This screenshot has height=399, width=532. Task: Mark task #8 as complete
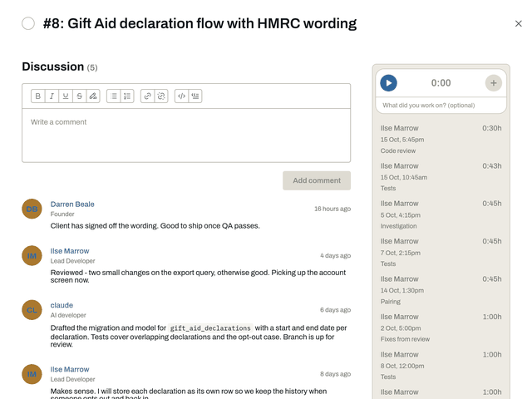[x=28, y=24]
